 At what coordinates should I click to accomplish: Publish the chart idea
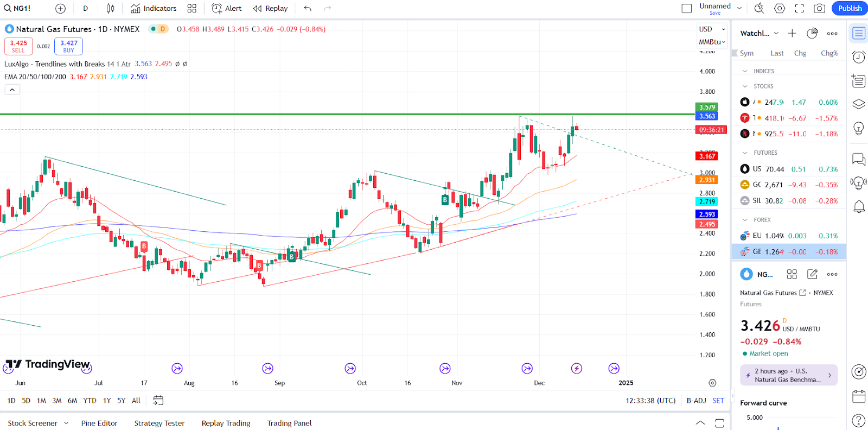850,8
